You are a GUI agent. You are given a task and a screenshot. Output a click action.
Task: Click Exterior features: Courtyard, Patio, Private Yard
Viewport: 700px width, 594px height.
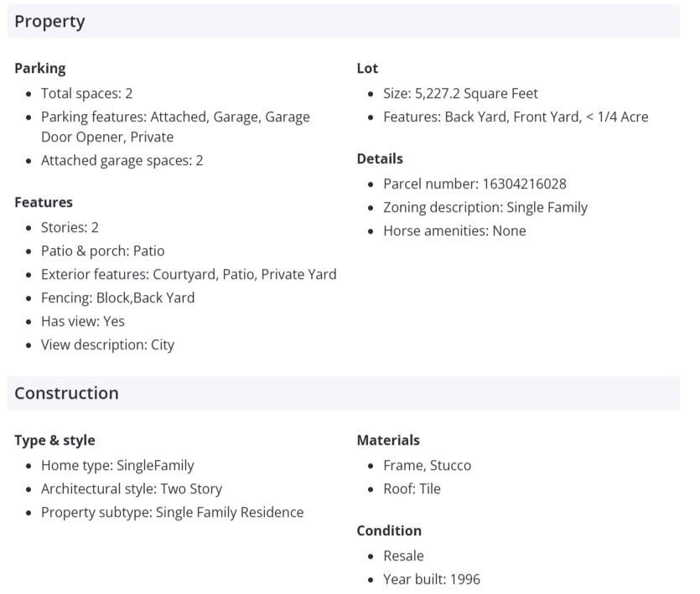189,275
